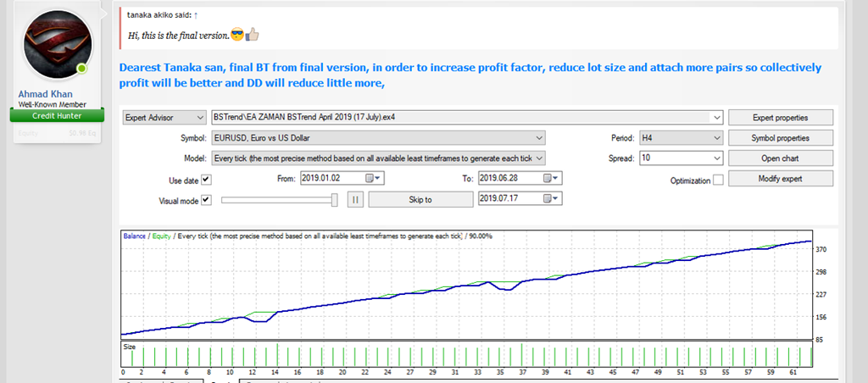Click the 90.00% modelling quality text
Viewport: 868px width, 383px height.
pyautogui.click(x=481, y=236)
